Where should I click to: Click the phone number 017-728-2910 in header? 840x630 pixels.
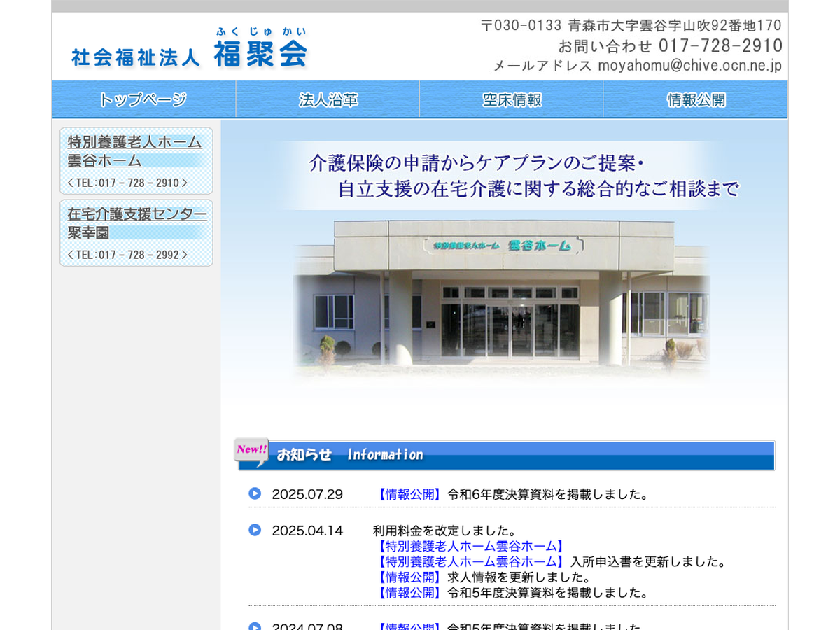point(720,46)
